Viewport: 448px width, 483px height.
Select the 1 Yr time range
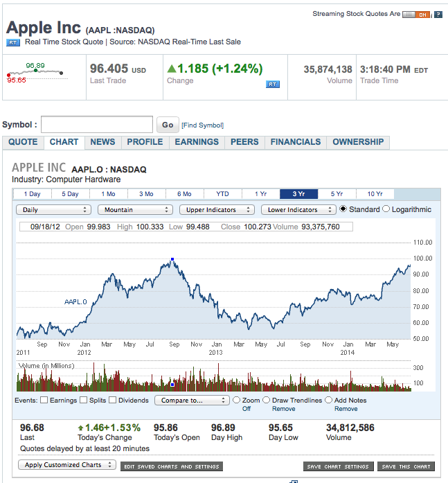pos(260,194)
